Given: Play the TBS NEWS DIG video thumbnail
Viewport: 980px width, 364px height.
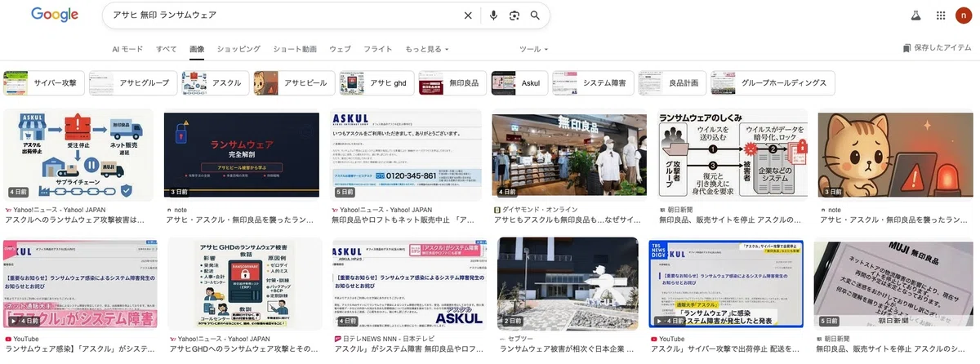Looking at the screenshot, I should pyautogui.click(x=726, y=283).
